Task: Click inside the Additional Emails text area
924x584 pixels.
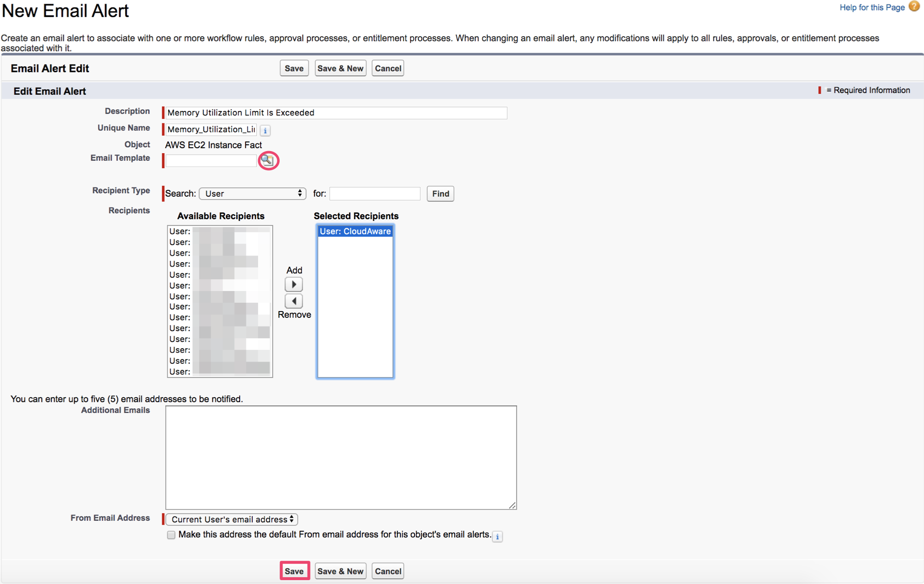Action: pos(341,457)
